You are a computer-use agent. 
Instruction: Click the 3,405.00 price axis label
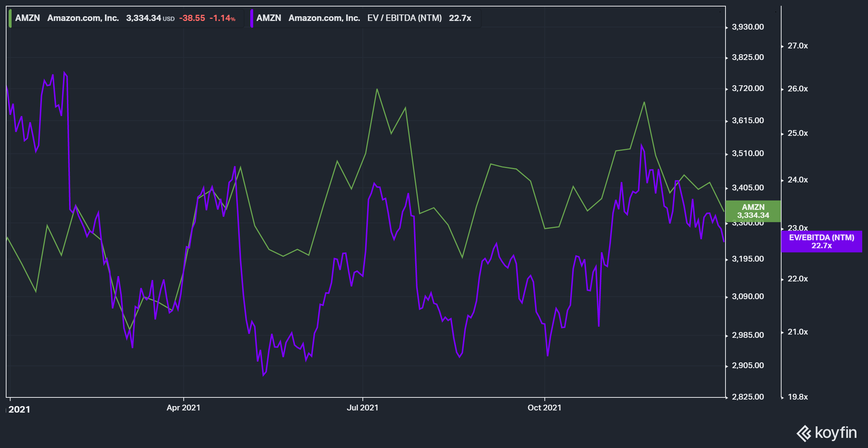pos(748,188)
